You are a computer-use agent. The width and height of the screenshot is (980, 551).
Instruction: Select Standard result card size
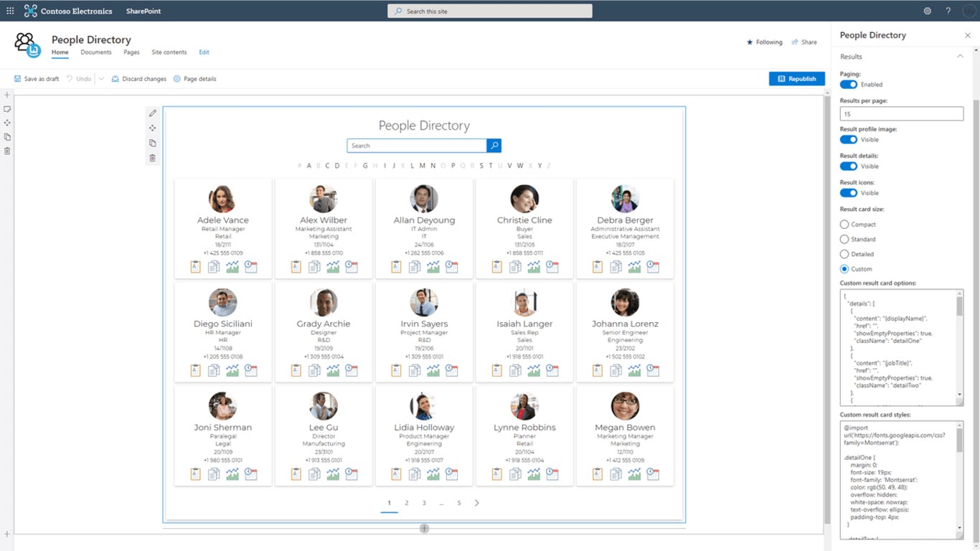click(x=844, y=239)
